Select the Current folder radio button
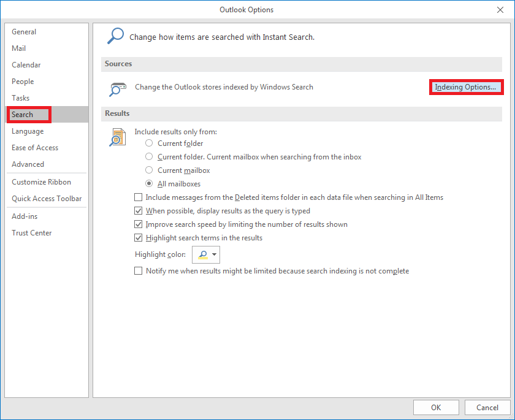 pos(149,143)
